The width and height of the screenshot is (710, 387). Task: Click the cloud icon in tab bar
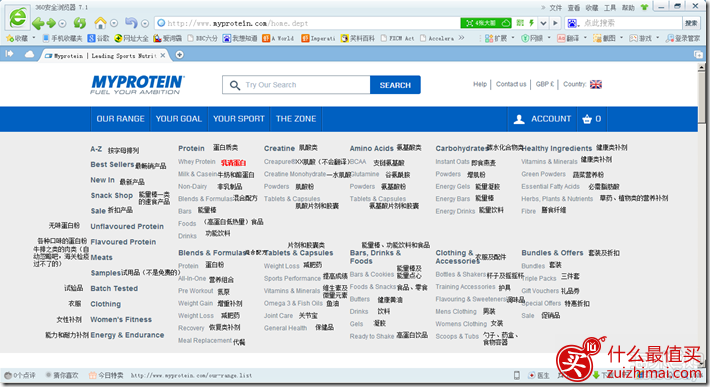click(29, 54)
